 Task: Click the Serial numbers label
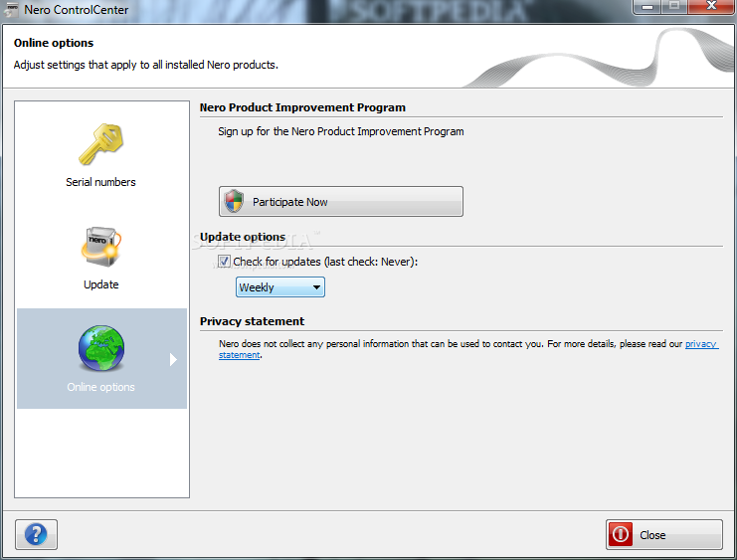100,182
